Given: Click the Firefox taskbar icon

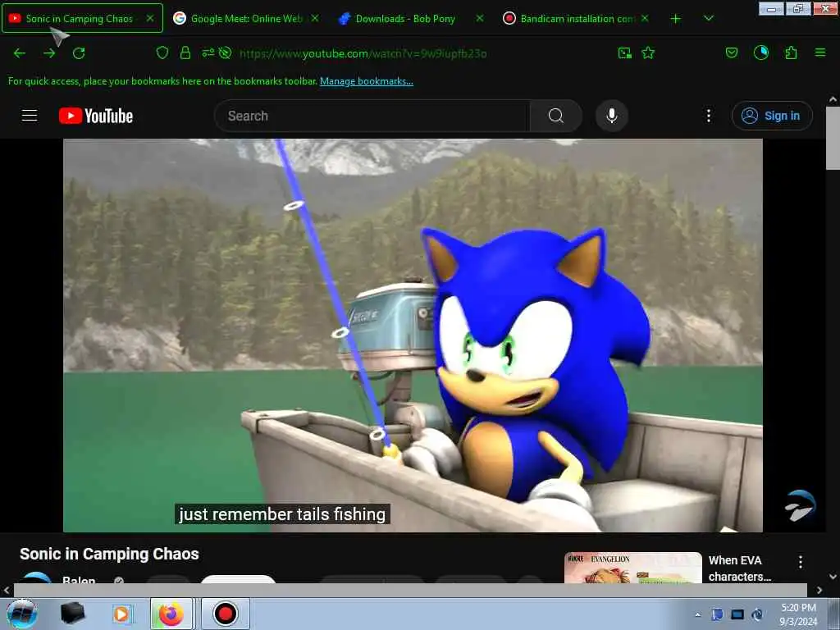Looking at the screenshot, I should pyautogui.click(x=171, y=614).
